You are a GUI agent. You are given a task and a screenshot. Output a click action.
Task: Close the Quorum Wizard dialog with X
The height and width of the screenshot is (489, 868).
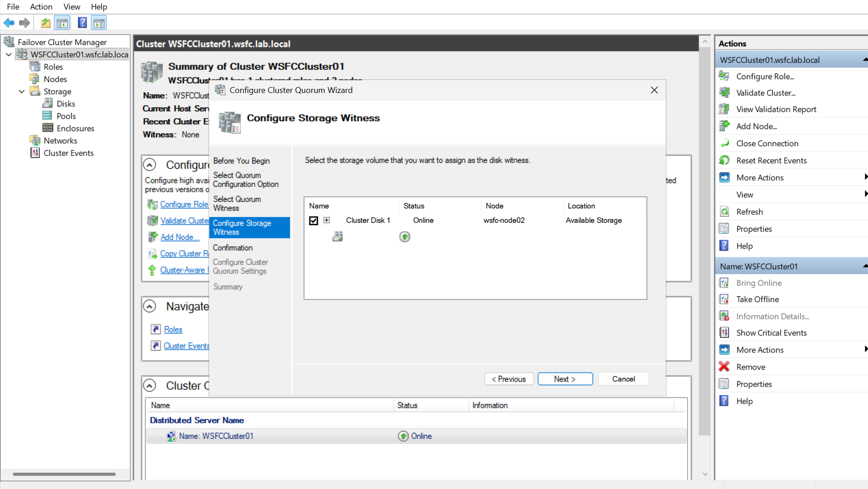tap(654, 90)
